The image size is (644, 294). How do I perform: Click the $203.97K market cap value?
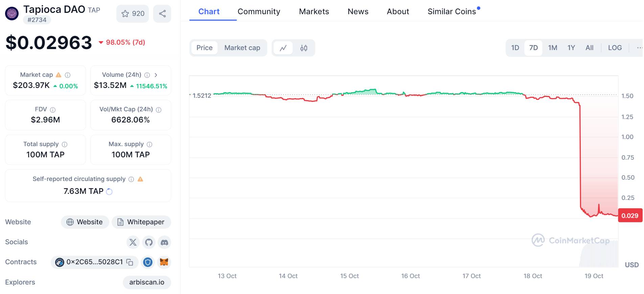click(31, 85)
